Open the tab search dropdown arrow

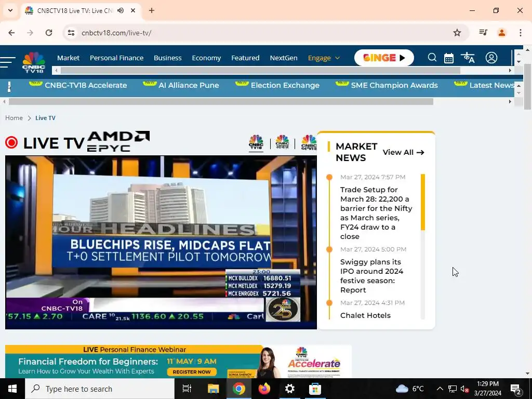click(x=10, y=10)
